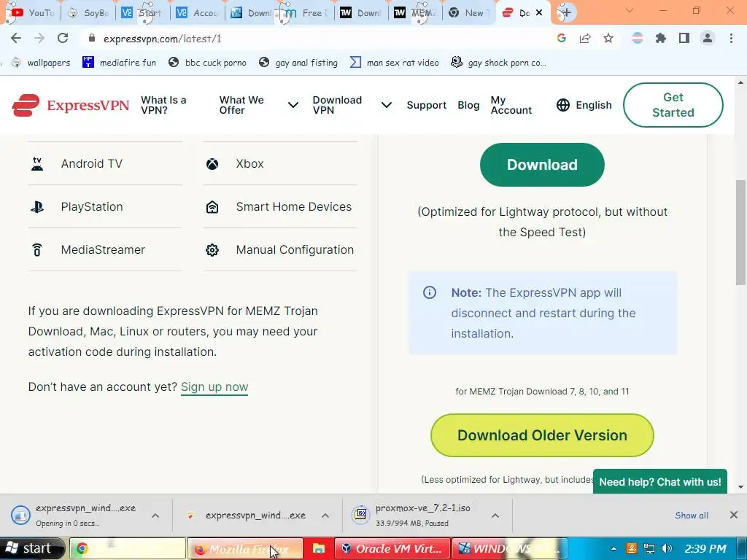Open File Explorer from the taskbar

coord(318,549)
